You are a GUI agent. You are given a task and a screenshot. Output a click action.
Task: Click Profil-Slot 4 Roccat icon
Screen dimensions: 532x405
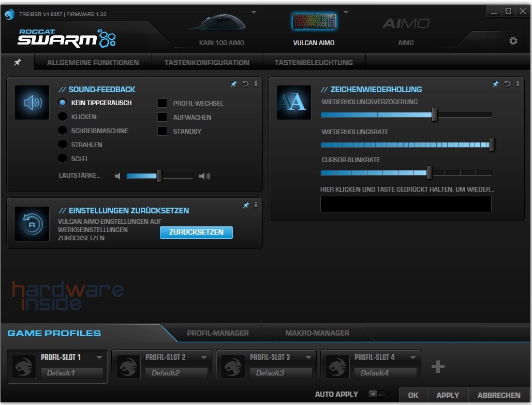(x=337, y=367)
